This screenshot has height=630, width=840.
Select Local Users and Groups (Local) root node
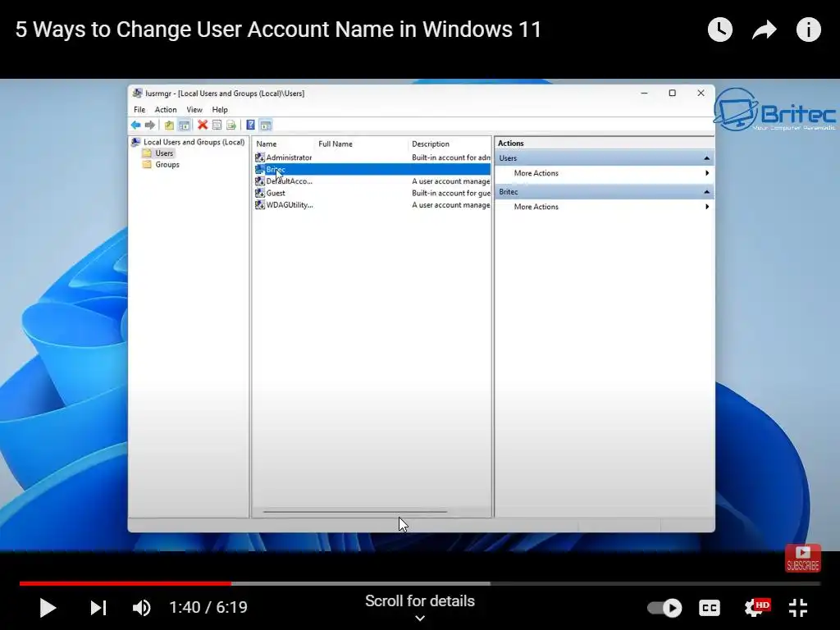(194, 142)
